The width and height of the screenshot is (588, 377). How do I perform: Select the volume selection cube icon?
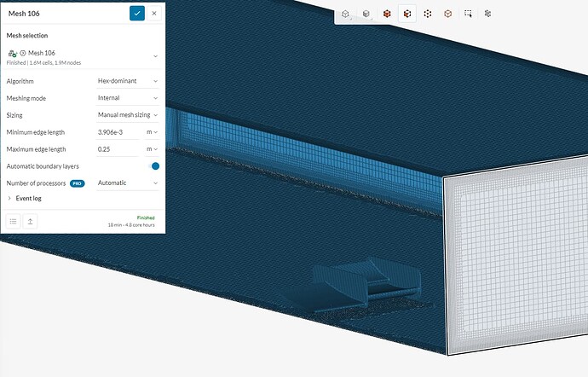point(387,14)
